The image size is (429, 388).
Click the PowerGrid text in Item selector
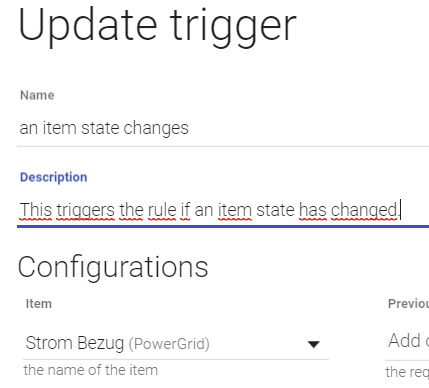[169, 344]
